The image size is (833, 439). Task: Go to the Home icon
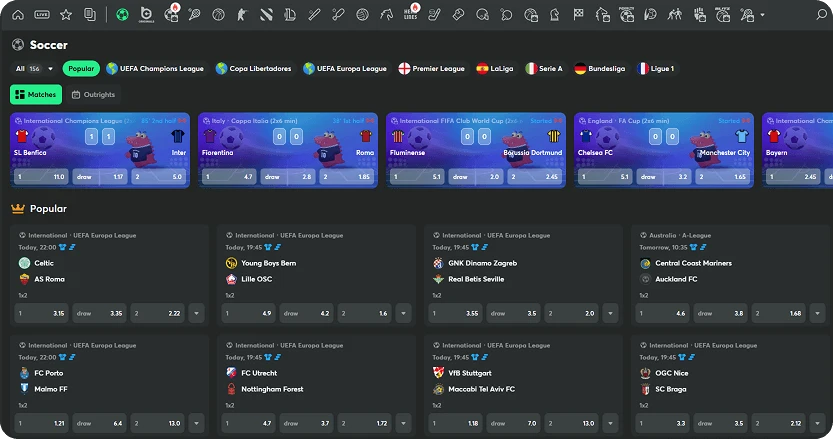17,15
